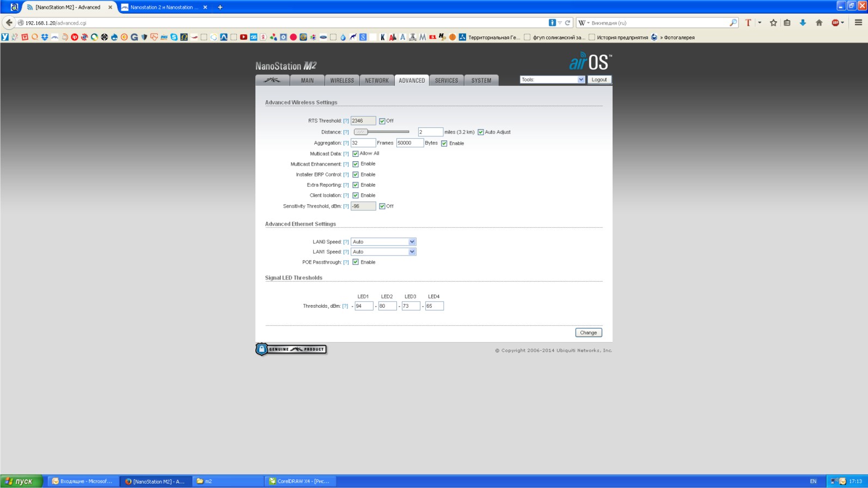Switch to the NETWORK tab
This screenshot has width=868, height=488.
coord(377,80)
